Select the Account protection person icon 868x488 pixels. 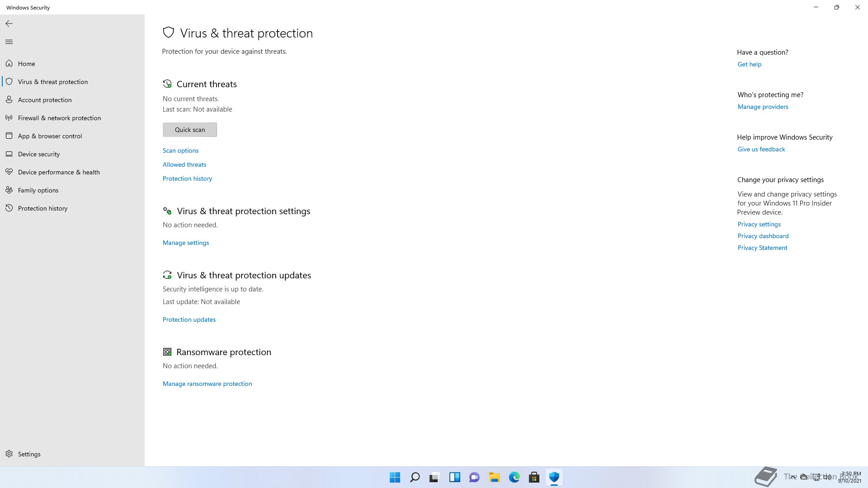(9, 99)
